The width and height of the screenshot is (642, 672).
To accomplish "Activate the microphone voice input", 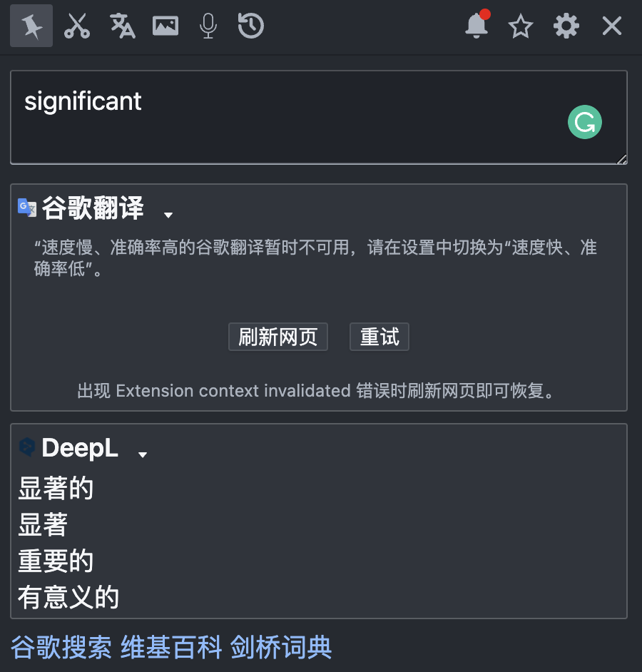I will pos(208,26).
